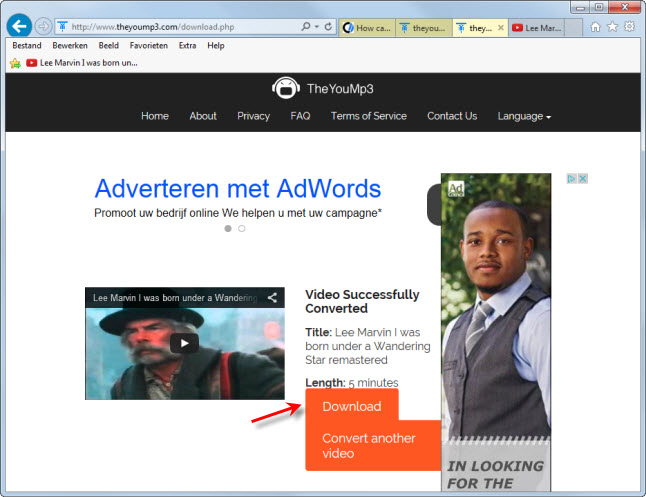Close the active theyoump3 tab
The image size is (646, 497).
[x=501, y=28]
